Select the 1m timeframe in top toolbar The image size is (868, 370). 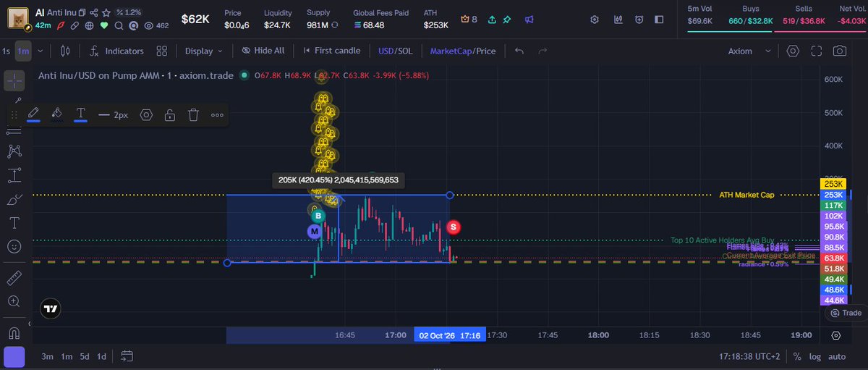(24, 51)
